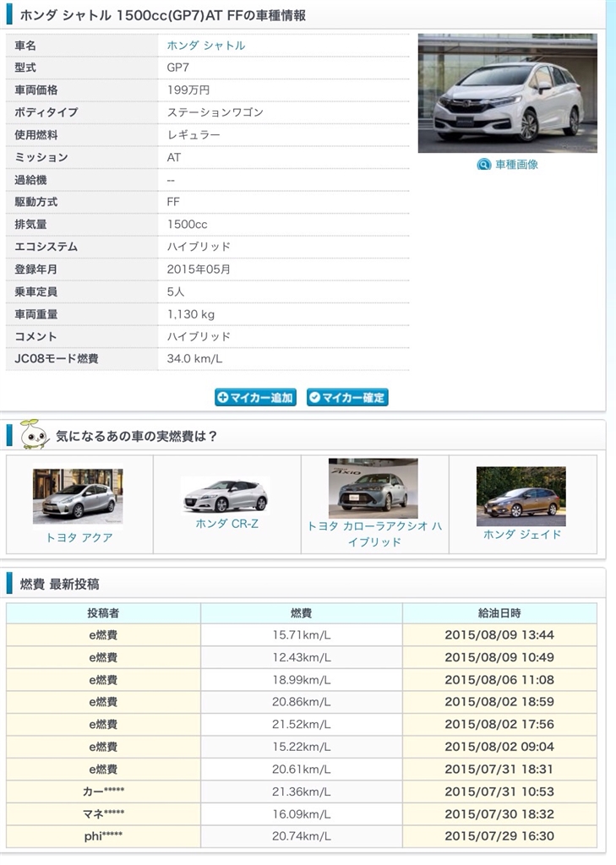
Task: Select the 給油日時 column header
Action: tap(499, 613)
